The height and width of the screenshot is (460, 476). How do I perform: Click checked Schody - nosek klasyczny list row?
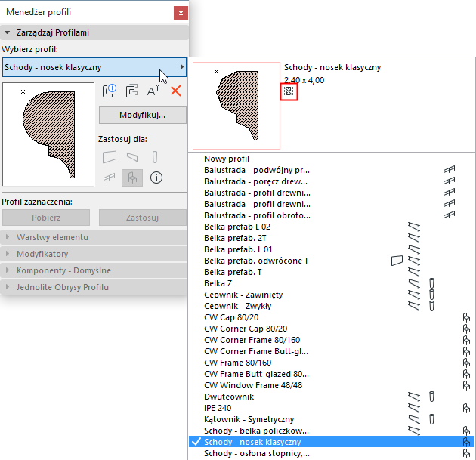tap(332, 442)
